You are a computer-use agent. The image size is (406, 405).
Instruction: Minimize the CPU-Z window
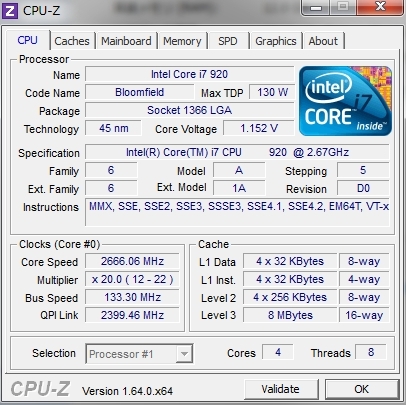315,7
